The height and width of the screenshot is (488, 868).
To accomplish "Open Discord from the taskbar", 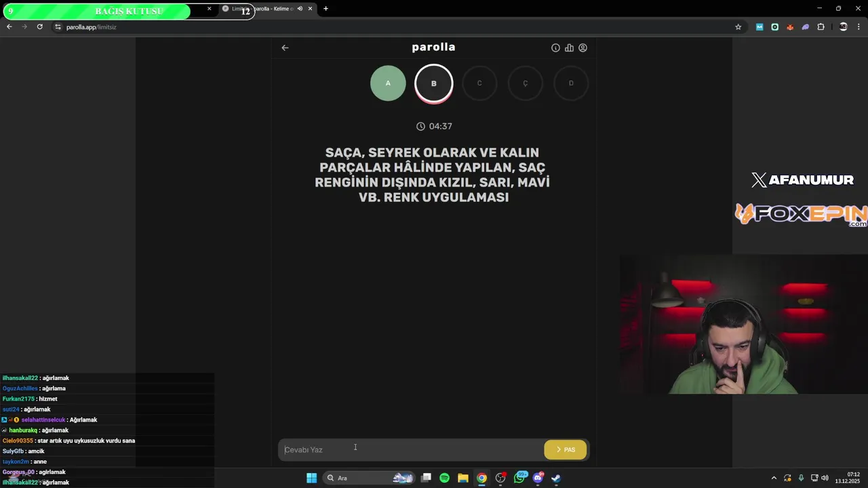I will 538,477.
